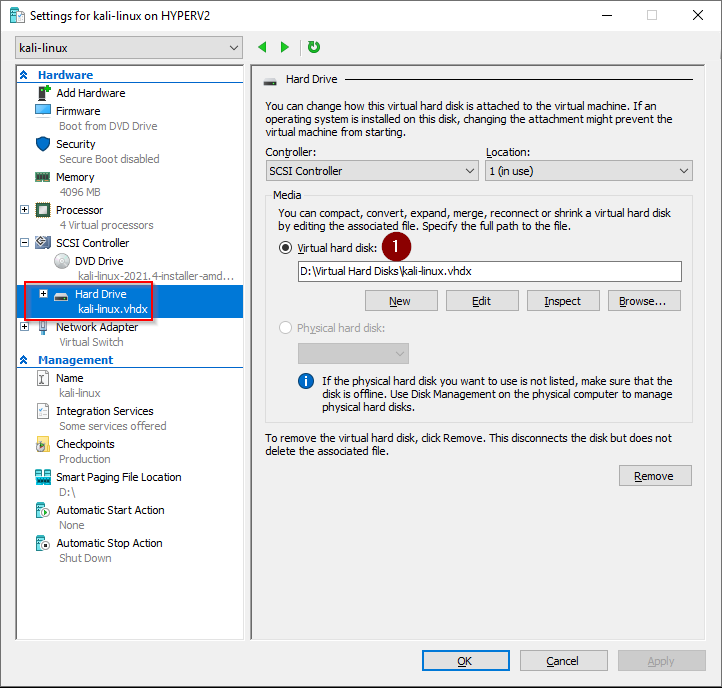722x688 pixels.
Task: Click the green forward navigation arrow
Action: (x=285, y=47)
